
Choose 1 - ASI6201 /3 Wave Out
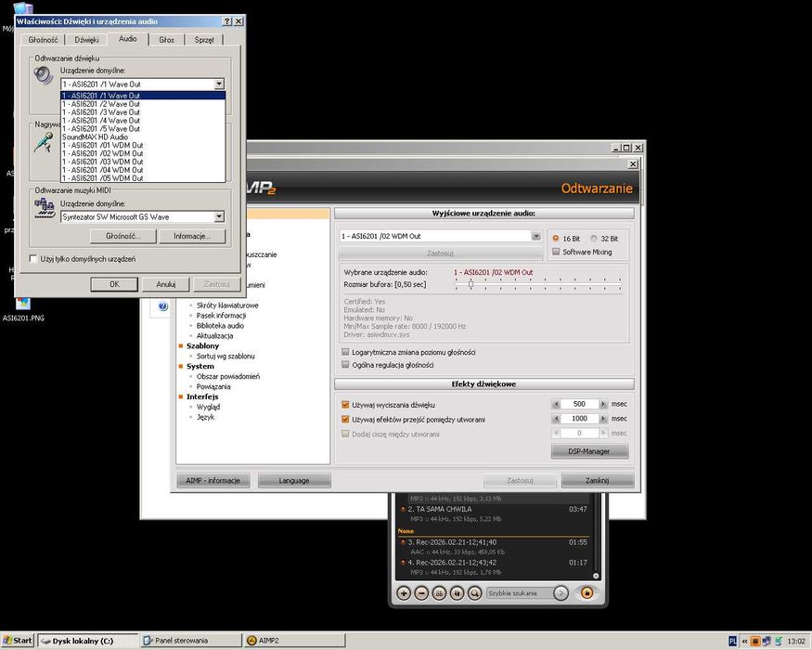click(143, 112)
